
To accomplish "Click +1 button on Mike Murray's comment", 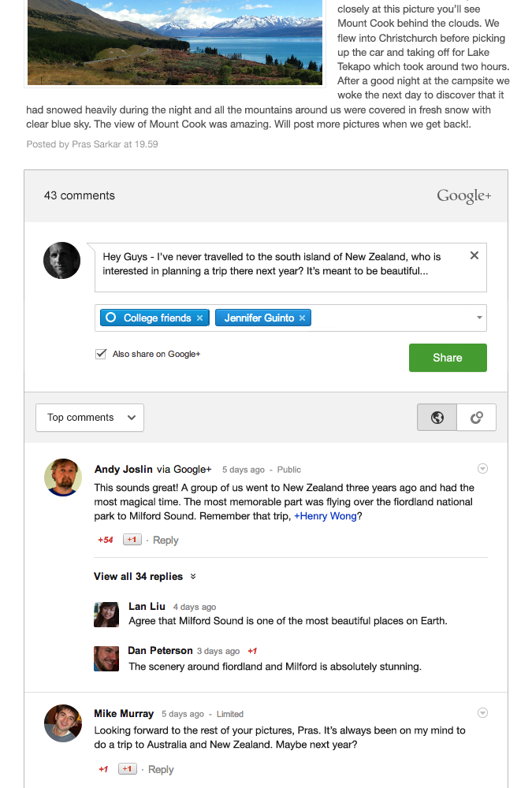I will point(127,769).
